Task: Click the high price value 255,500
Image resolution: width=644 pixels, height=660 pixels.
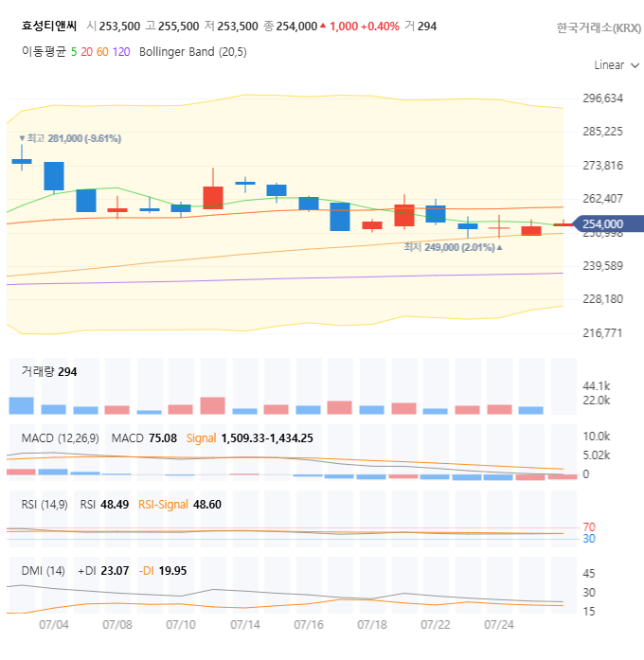Action: (x=178, y=27)
